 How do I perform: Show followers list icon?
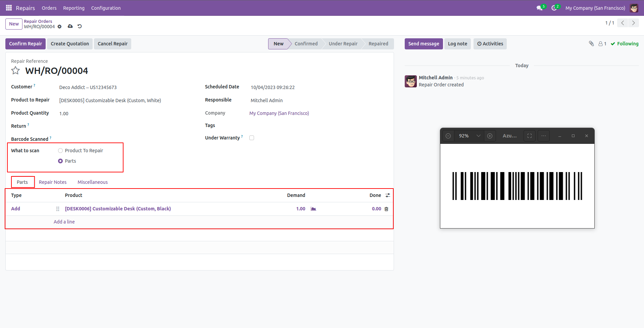[x=602, y=44]
